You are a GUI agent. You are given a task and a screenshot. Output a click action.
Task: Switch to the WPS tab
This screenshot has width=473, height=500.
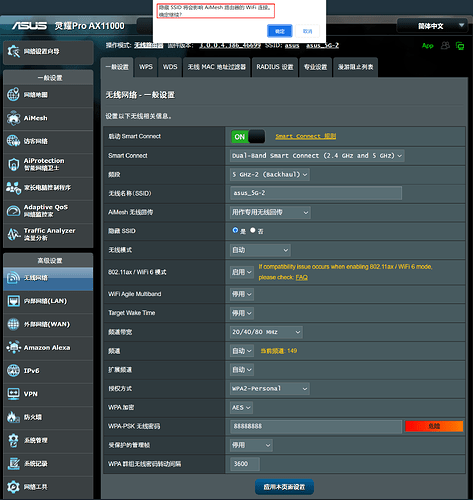tap(146, 67)
